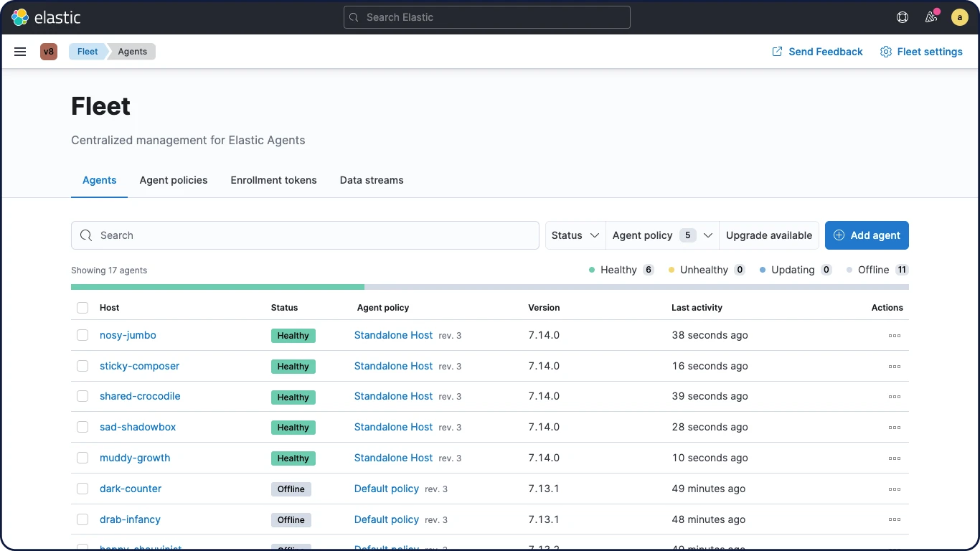Screen dimensions: 980x551
Task: Open the v8 space selector
Action: [49, 52]
